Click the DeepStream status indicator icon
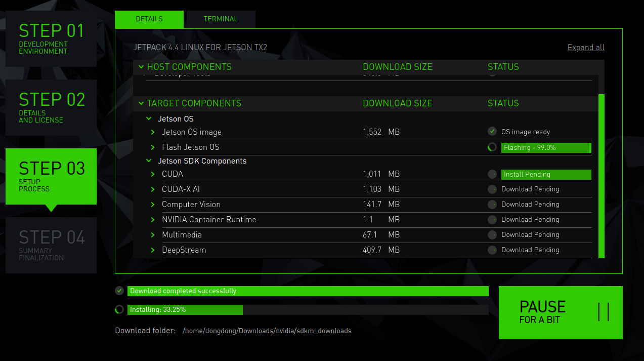The height and width of the screenshot is (361, 644). (x=492, y=250)
